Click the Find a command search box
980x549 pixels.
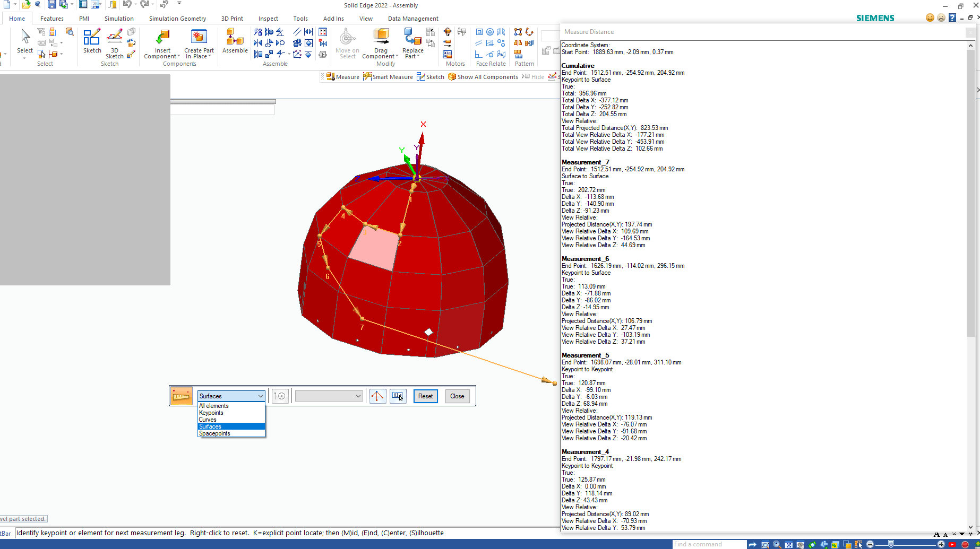coord(709,545)
